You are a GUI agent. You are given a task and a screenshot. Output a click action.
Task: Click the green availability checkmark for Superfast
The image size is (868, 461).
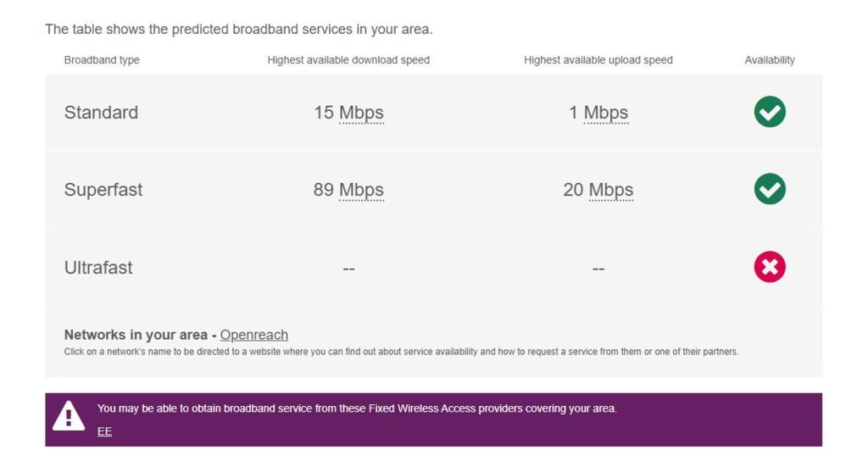[770, 189]
